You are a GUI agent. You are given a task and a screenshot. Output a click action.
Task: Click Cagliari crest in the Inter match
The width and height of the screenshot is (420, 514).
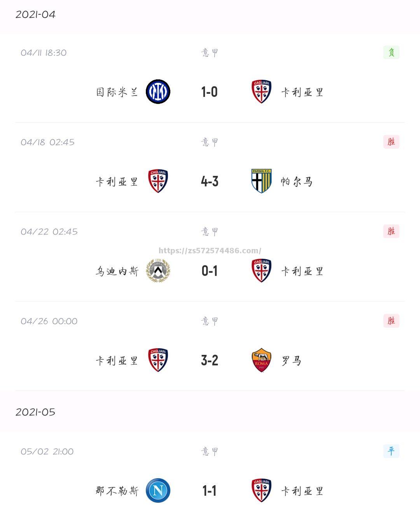tap(261, 92)
